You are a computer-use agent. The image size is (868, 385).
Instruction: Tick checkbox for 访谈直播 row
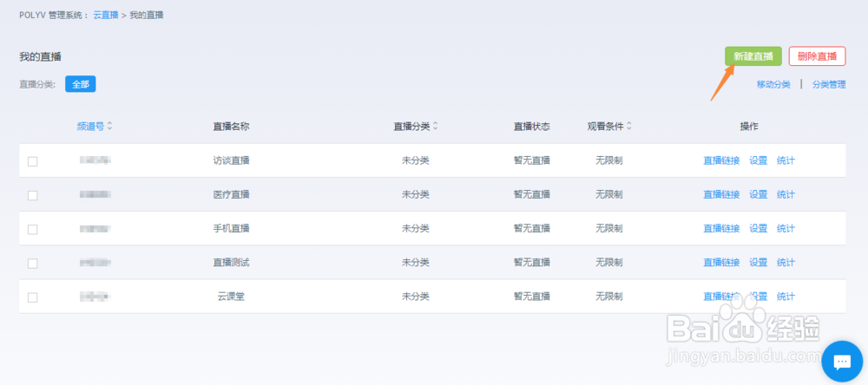click(33, 161)
